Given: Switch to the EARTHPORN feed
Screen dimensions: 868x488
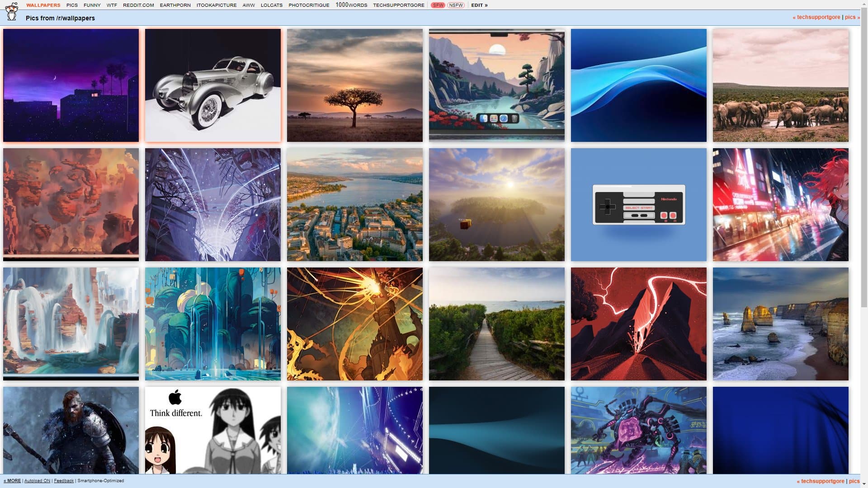Looking at the screenshot, I should 175,5.
